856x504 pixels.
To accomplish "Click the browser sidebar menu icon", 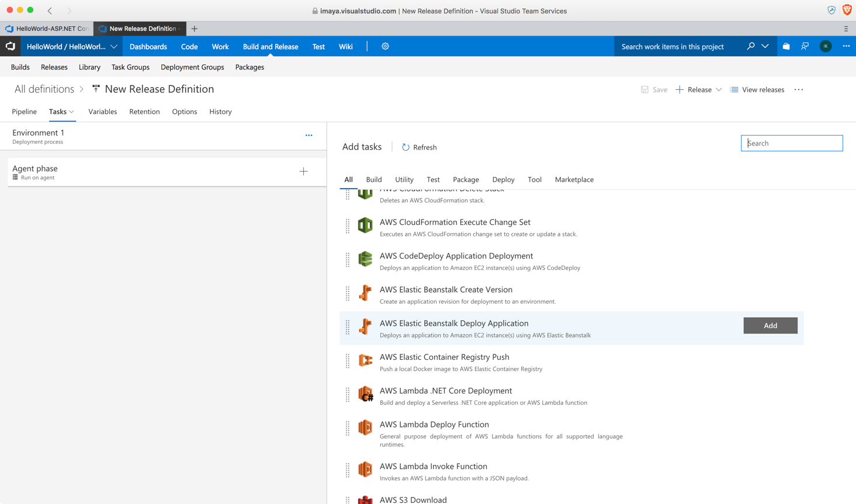I will [846, 29].
